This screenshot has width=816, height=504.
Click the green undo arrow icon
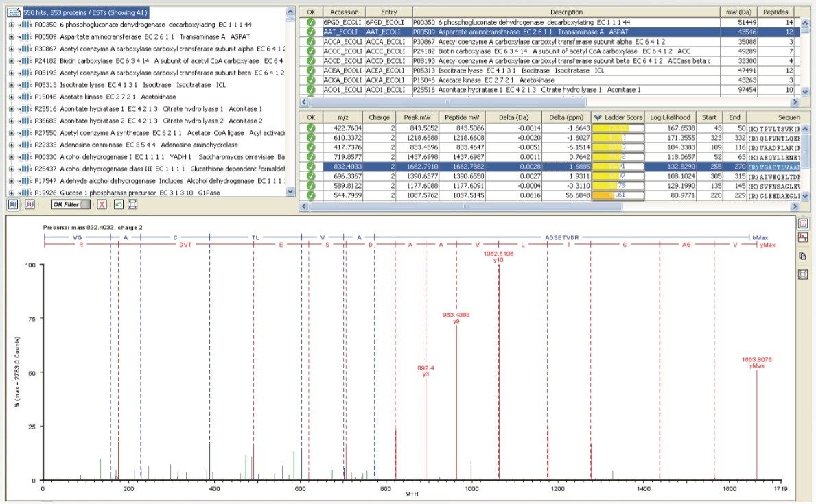pyautogui.click(x=119, y=204)
